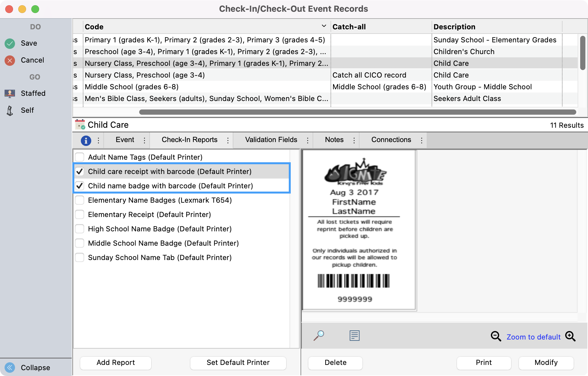This screenshot has width=588, height=376.
Task: Select the Staffed mode icon
Action: coord(10,93)
